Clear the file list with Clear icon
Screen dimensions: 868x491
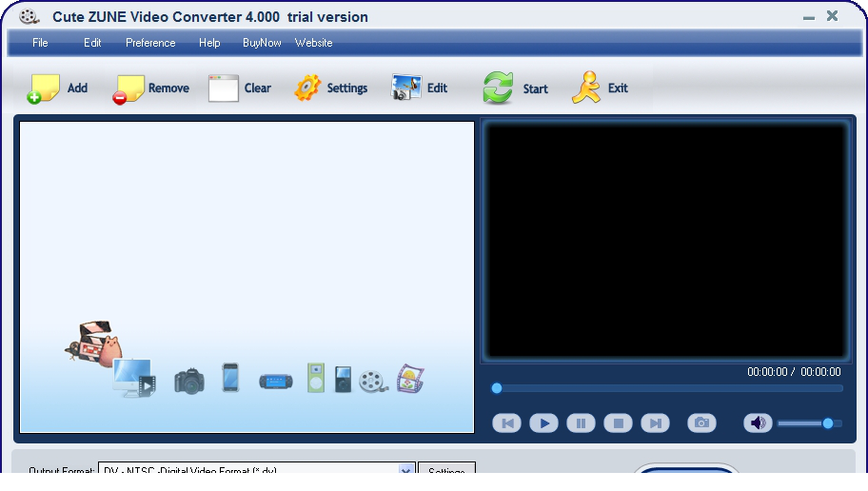click(223, 88)
